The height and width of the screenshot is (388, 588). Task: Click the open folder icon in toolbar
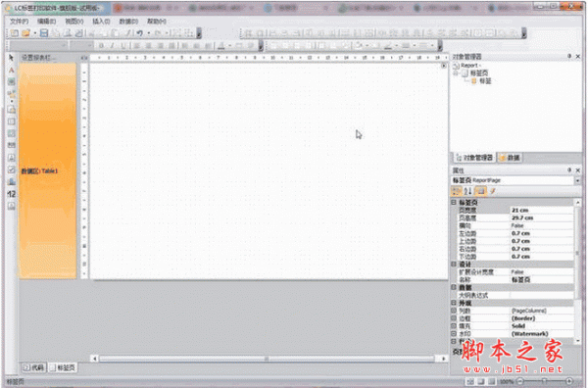point(25,33)
